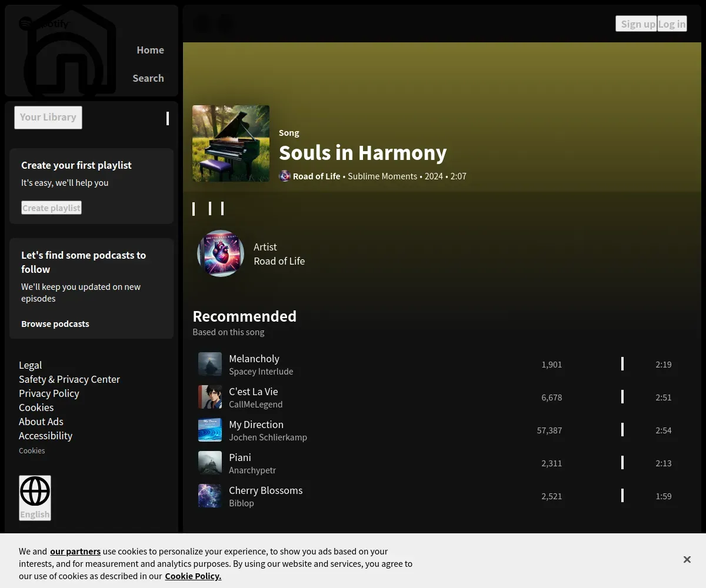Click the Log in button
The width and height of the screenshot is (706, 588).
pos(672,24)
